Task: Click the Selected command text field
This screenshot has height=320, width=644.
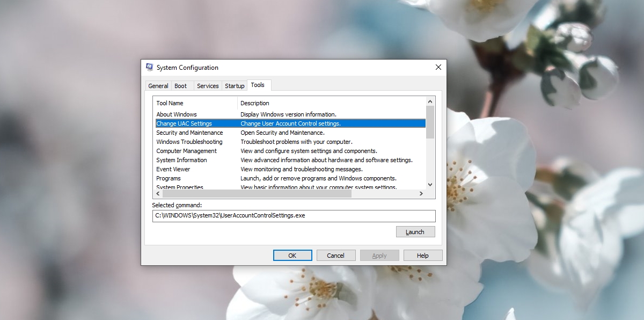Action: click(294, 215)
